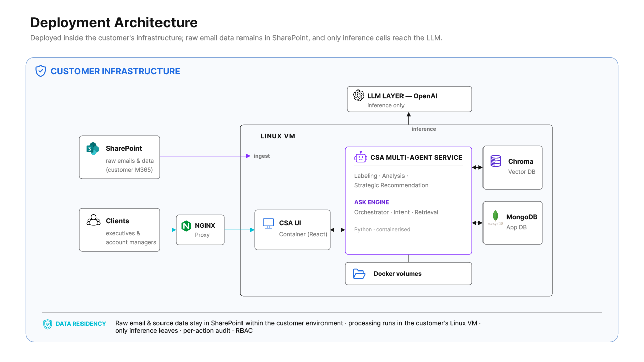Click the shield icon beside Customer Infrastructure

(x=41, y=71)
